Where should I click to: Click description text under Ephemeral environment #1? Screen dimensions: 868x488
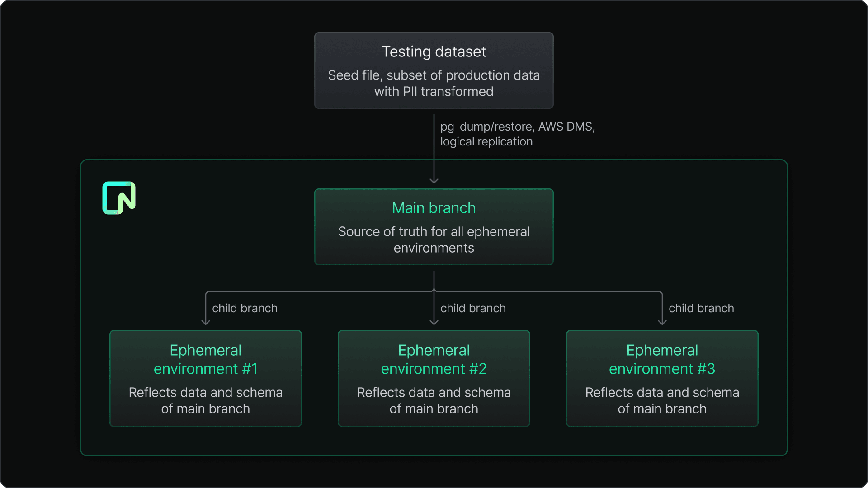205,400
